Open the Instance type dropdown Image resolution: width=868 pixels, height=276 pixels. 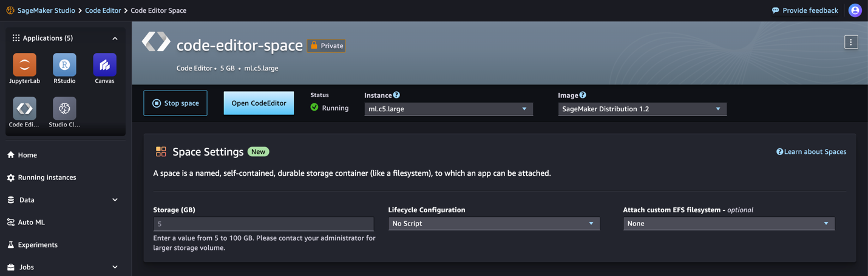click(x=448, y=109)
